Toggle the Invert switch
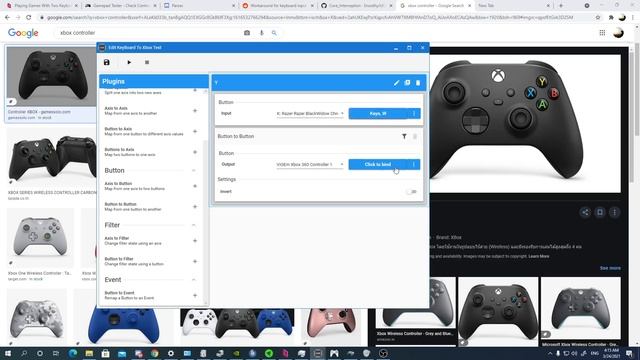This screenshot has width=640, height=360. pyautogui.click(x=411, y=191)
